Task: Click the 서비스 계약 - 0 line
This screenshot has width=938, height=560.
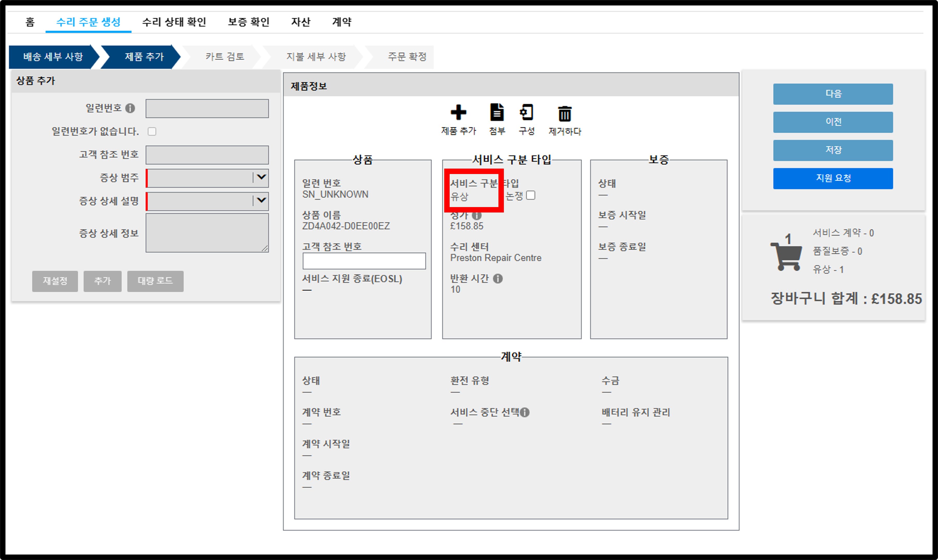Action: tap(843, 233)
